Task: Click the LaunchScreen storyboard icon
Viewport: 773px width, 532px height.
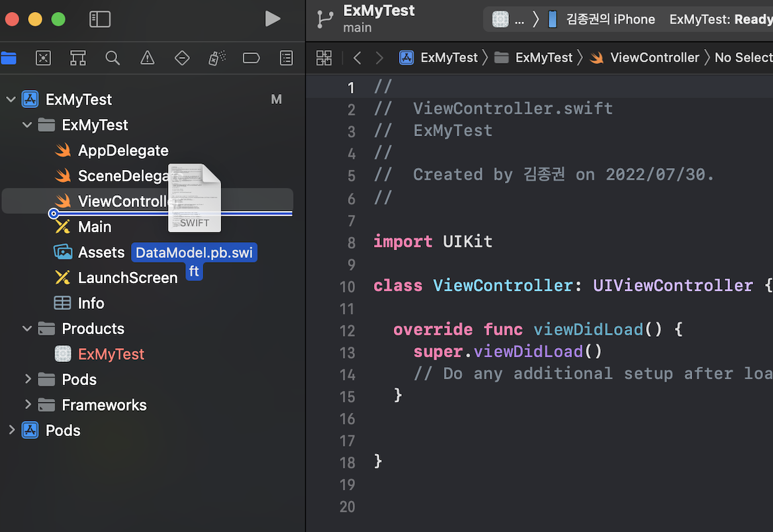Action: point(62,278)
